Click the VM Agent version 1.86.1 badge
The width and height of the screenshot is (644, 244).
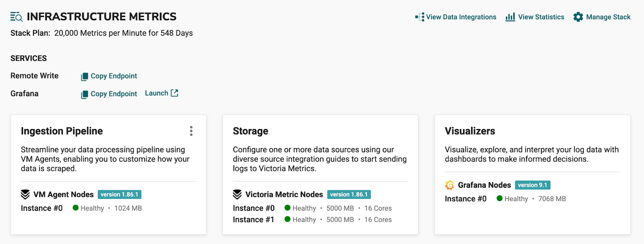[x=120, y=194]
